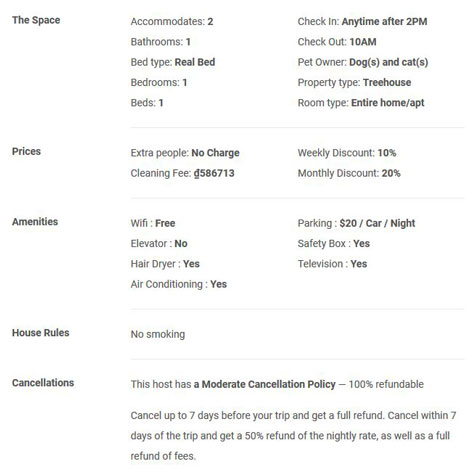Screen dimensions: 470x468
Task: Click the No smoking house rule
Action: click(x=158, y=334)
